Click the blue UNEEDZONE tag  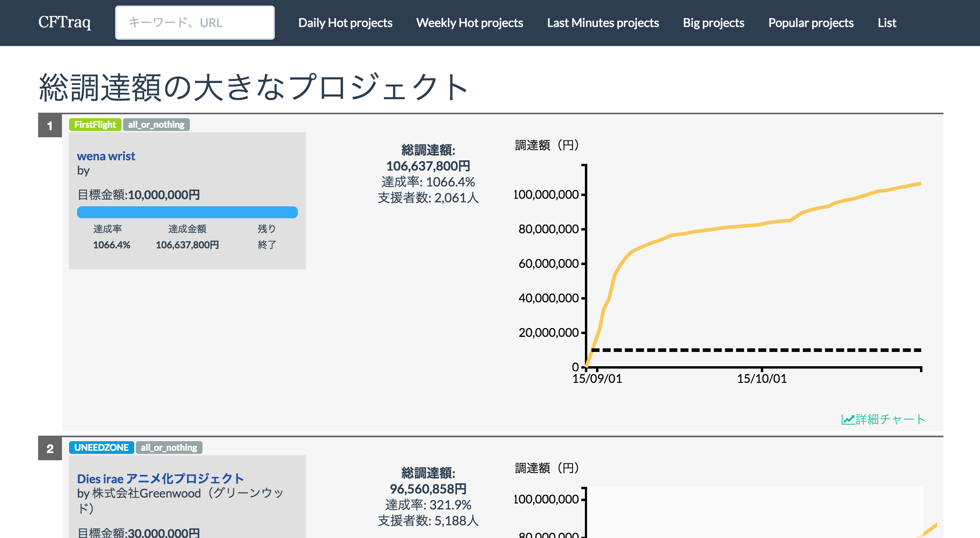101,448
